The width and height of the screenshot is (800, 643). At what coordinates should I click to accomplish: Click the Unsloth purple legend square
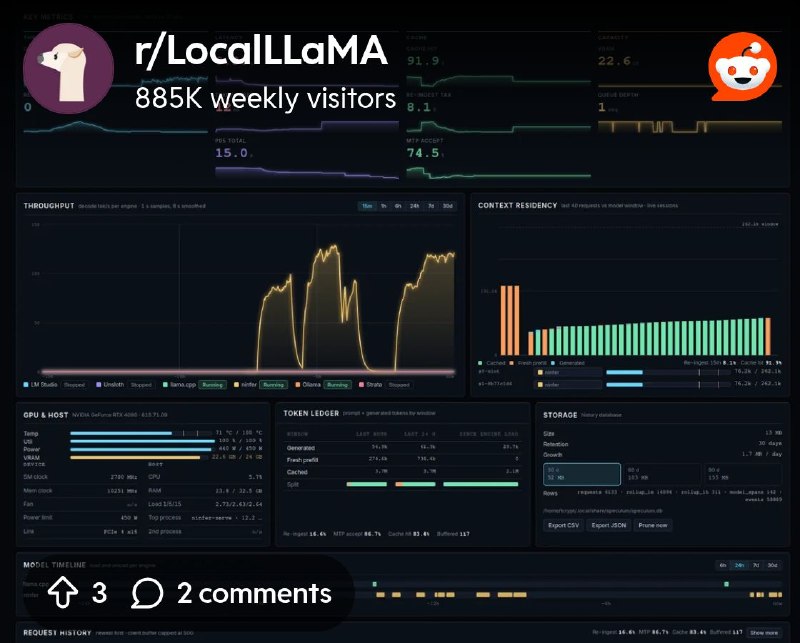click(98, 384)
